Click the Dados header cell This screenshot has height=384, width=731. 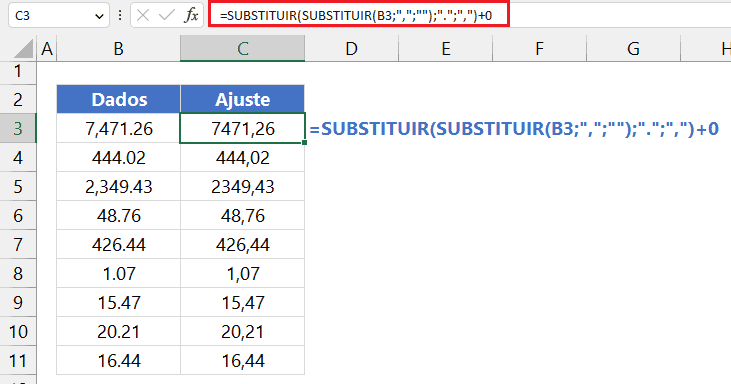118,99
